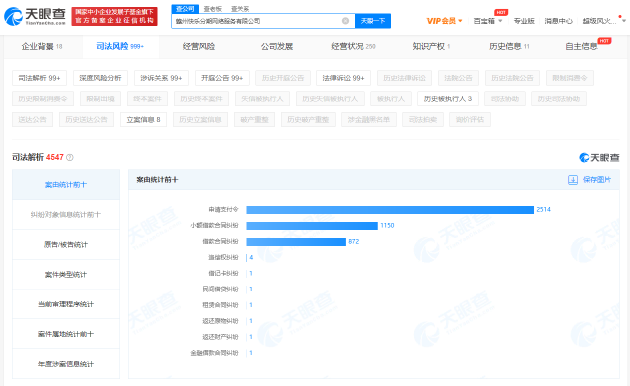Click the 保存图片 download icon
The width and height of the screenshot is (630, 386).
(x=573, y=180)
